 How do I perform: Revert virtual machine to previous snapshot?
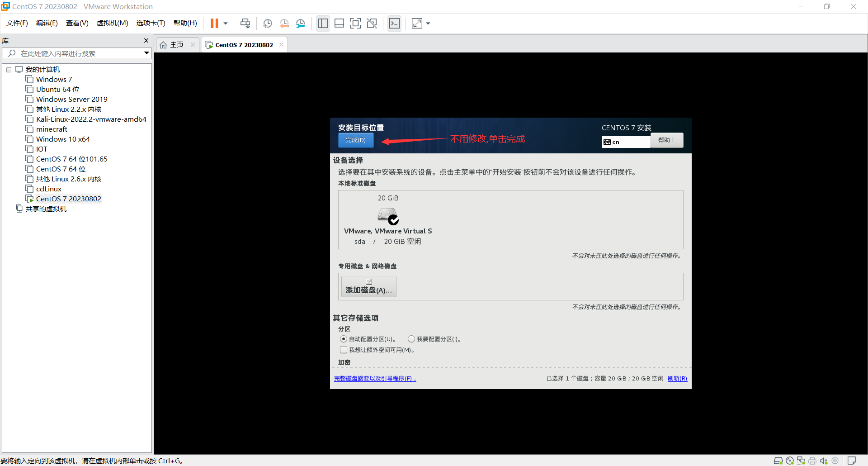click(x=284, y=23)
